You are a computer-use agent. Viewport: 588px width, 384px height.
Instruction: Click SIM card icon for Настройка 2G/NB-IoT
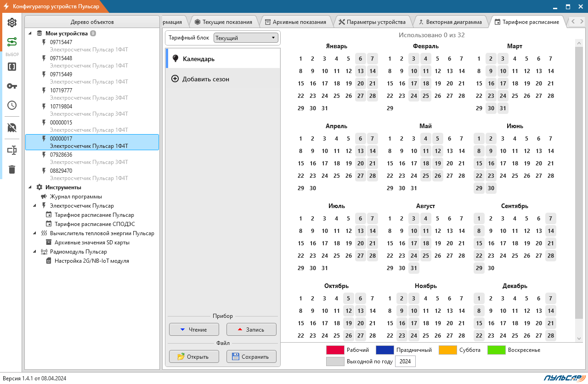[49, 261]
